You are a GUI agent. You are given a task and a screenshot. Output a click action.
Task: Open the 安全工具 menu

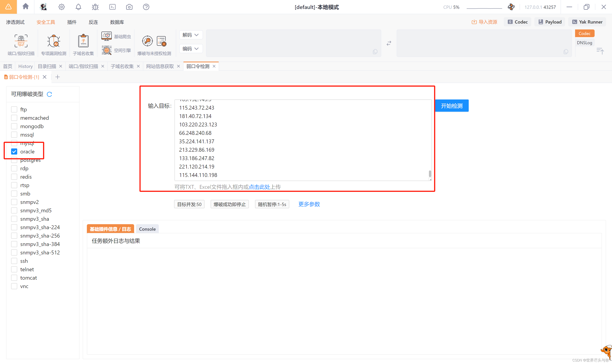click(x=46, y=22)
